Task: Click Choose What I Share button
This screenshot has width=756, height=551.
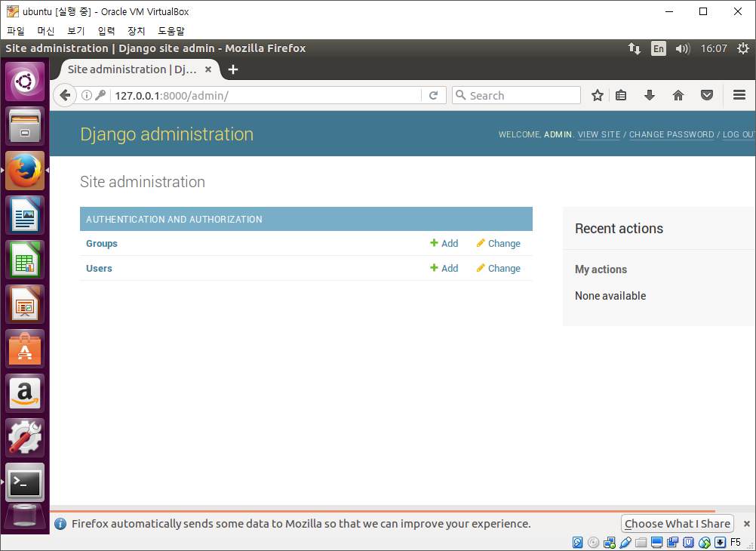Action: click(678, 524)
